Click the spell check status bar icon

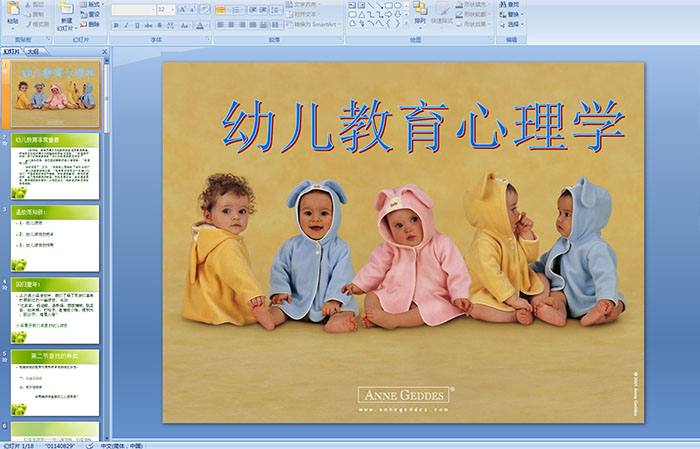click(x=91, y=445)
